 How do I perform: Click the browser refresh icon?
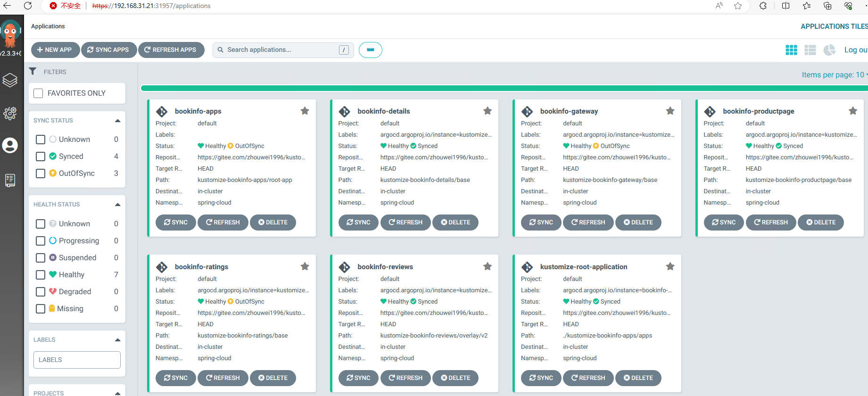coord(28,6)
